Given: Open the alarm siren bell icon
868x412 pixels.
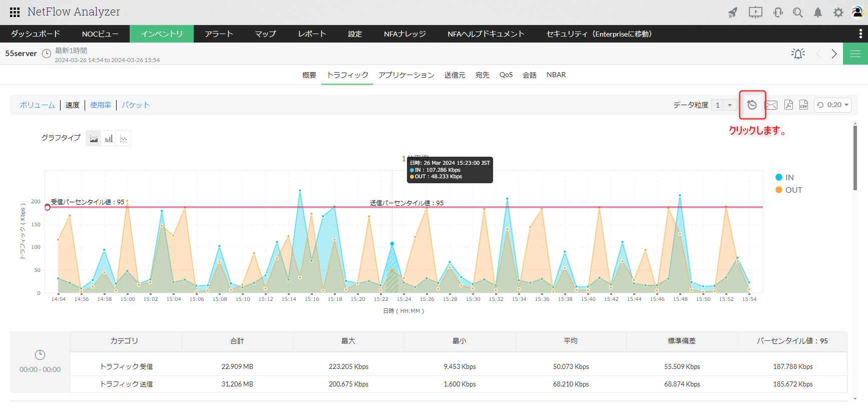Looking at the screenshot, I should [x=798, y=54].
